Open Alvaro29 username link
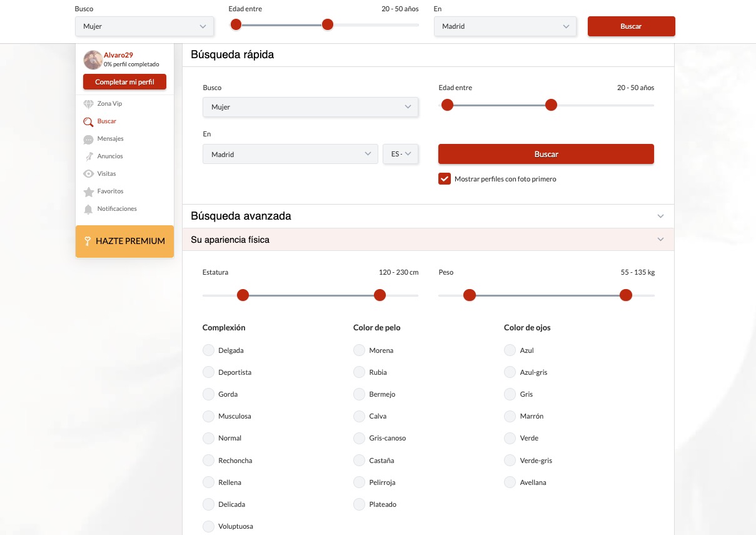This screenshot has height=535, width=756. [x=118, y=55]
